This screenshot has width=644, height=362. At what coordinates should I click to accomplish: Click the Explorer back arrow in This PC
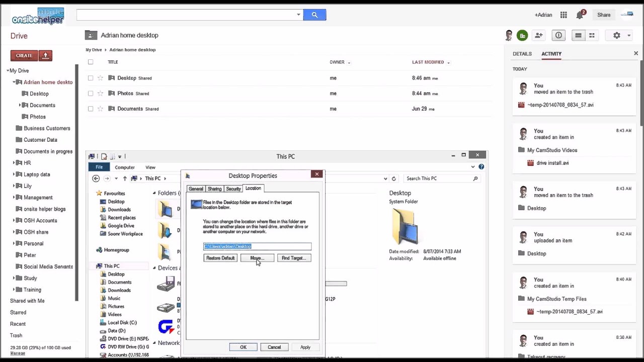(x=96, y=178)
